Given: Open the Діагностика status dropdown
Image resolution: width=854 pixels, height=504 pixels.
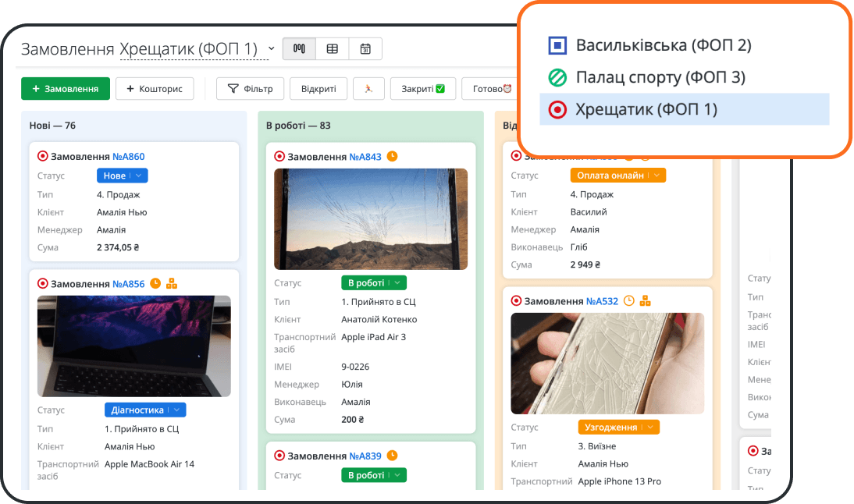Looking at the screenshot, I should tap(144, 410).
